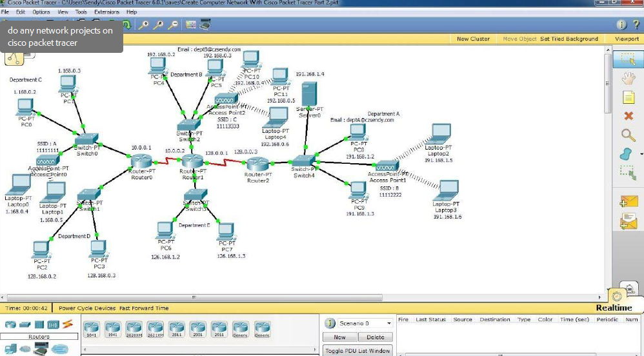Select the Laptop3 device on canvas

448,190
